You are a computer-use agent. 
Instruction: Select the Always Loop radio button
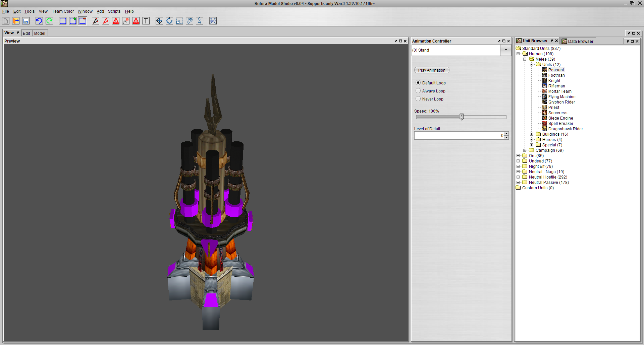[x=418, y=90]
